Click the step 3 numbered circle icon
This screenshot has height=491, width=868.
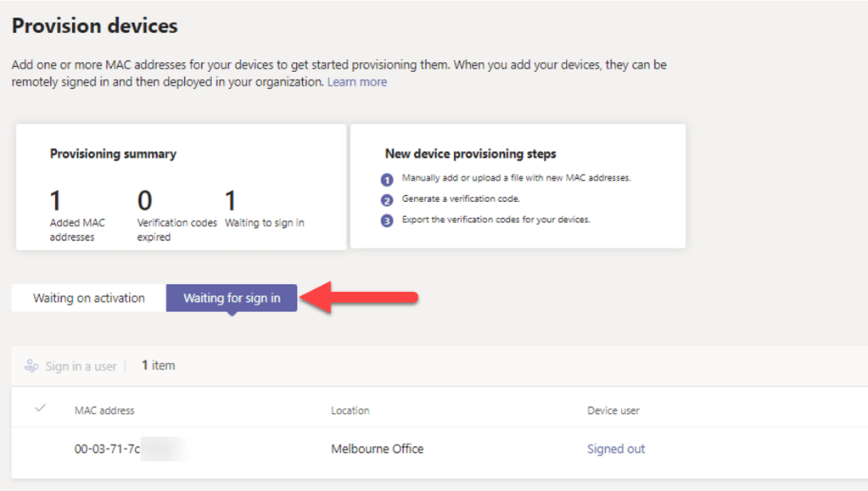coord(387,221)
